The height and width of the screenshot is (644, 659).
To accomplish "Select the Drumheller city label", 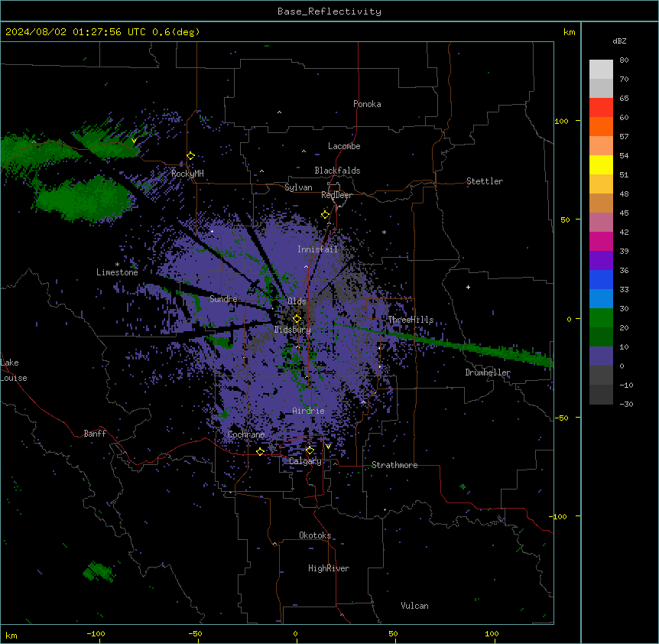I will coord(488,372).
